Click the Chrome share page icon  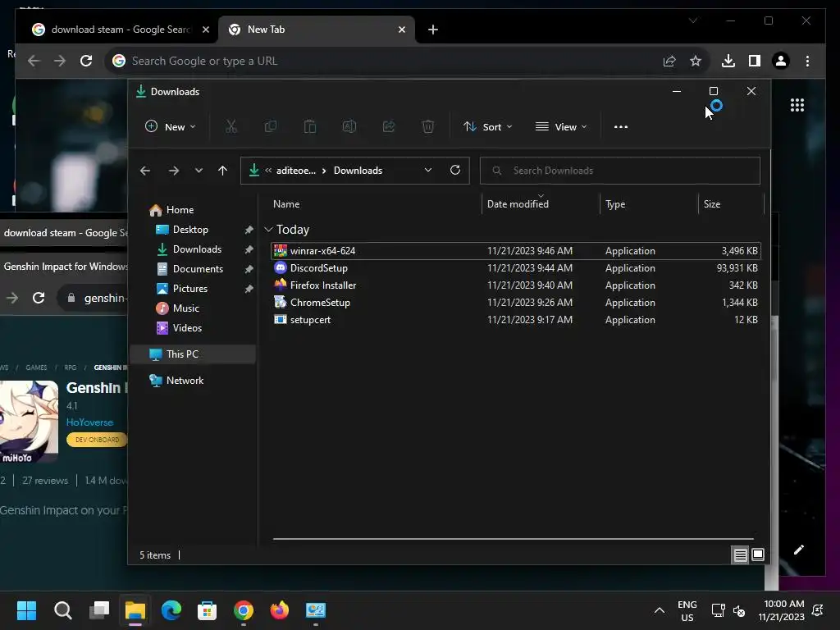(669, 61)
